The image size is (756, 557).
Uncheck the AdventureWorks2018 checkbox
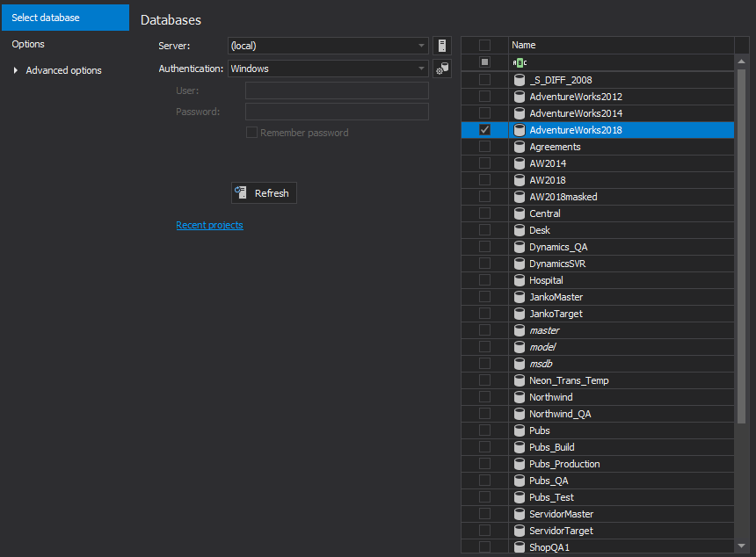[484, 130]
